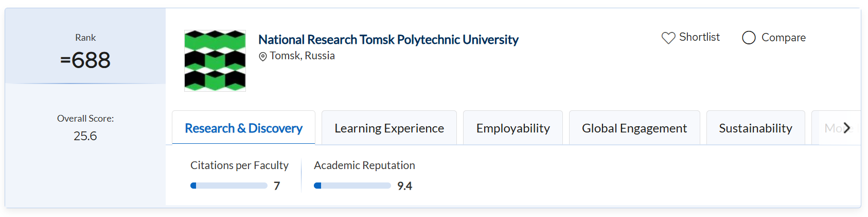Click the Overall Score 25.6 value

click(85, 136)
